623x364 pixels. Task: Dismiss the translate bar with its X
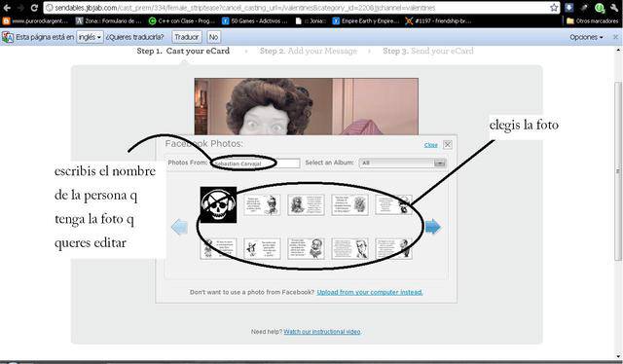coord(615,37)
